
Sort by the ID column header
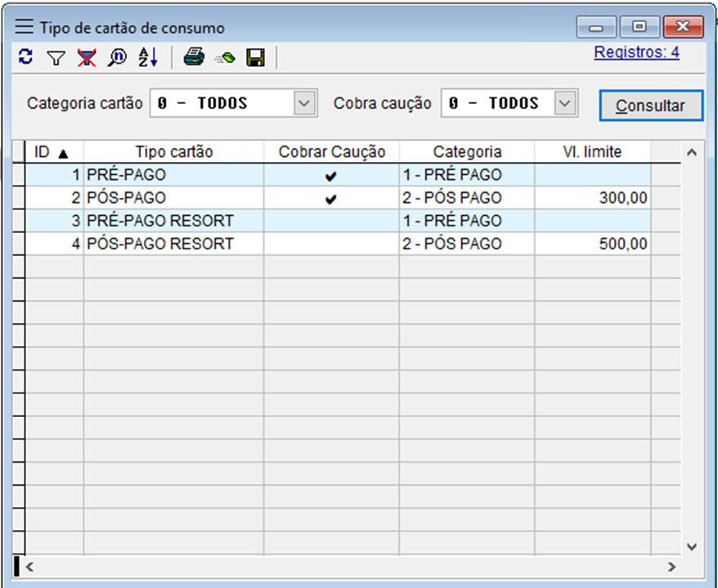click(x=51, y=152)
